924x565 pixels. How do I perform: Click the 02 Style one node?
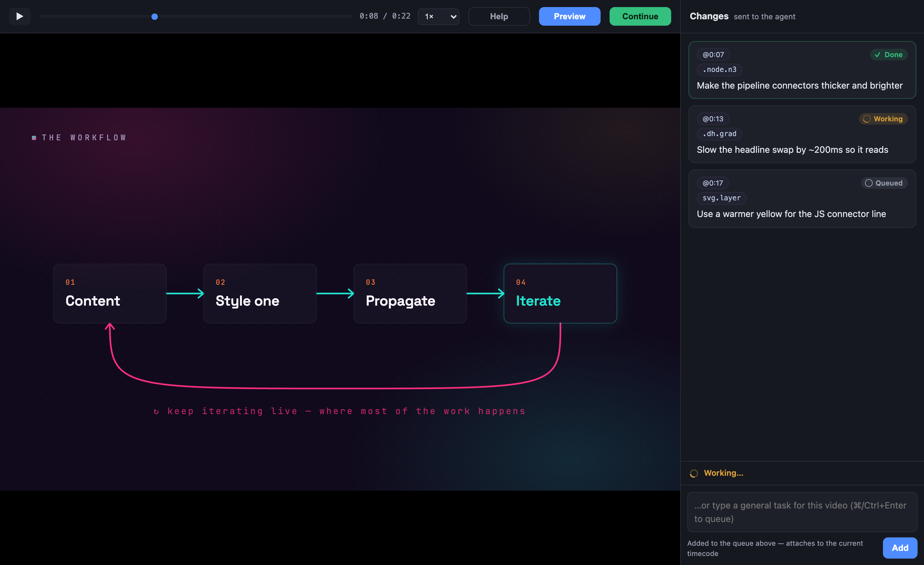(x=260, y=293)
